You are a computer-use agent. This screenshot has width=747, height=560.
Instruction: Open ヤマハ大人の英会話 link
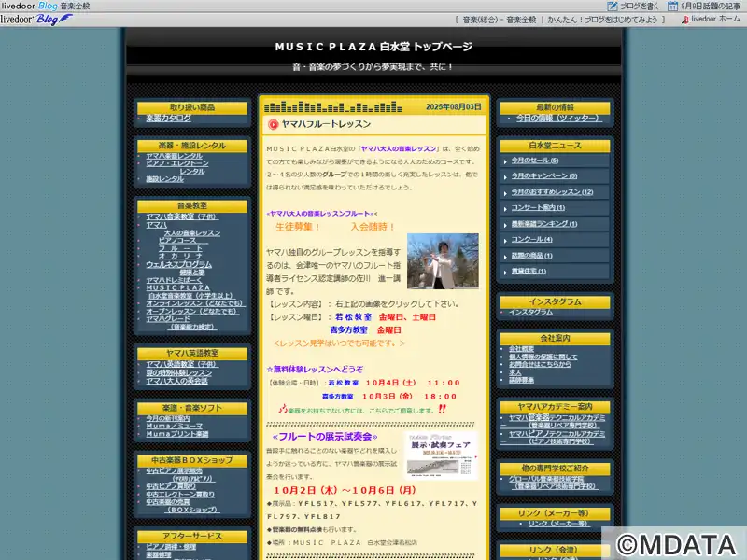(x=177, y=381)
